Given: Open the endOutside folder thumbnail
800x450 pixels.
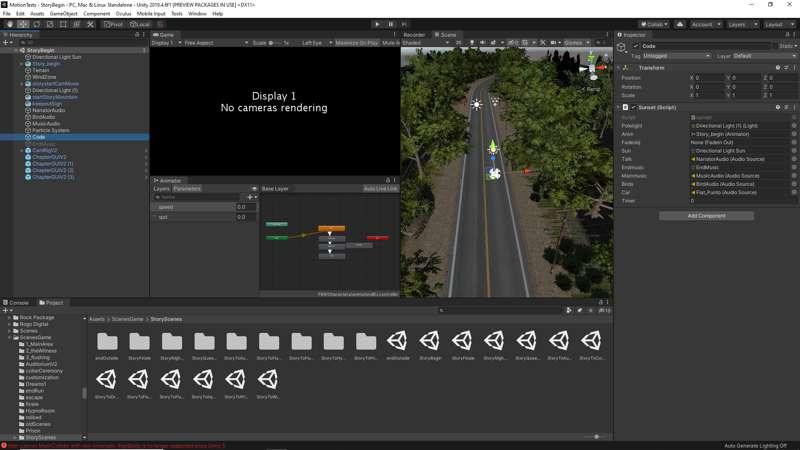Looking at the screenshot, I should coord(107,344).
